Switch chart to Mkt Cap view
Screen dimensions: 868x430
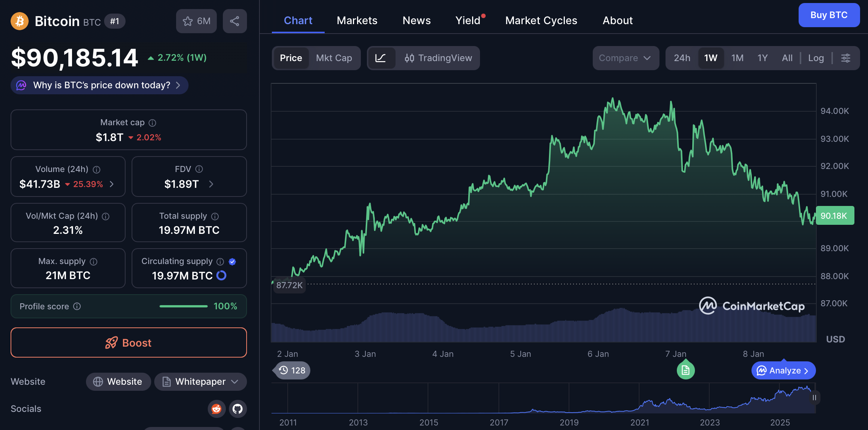pos(334,58)
